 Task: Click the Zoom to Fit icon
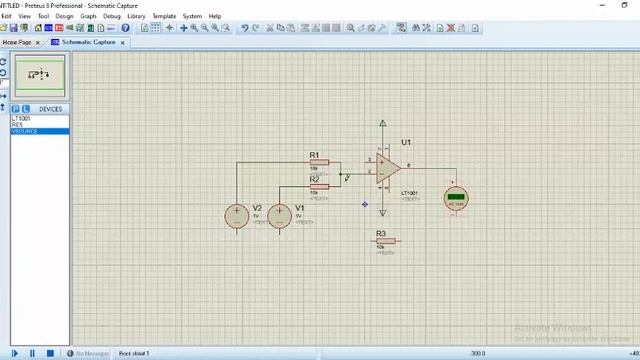point(215,28)
